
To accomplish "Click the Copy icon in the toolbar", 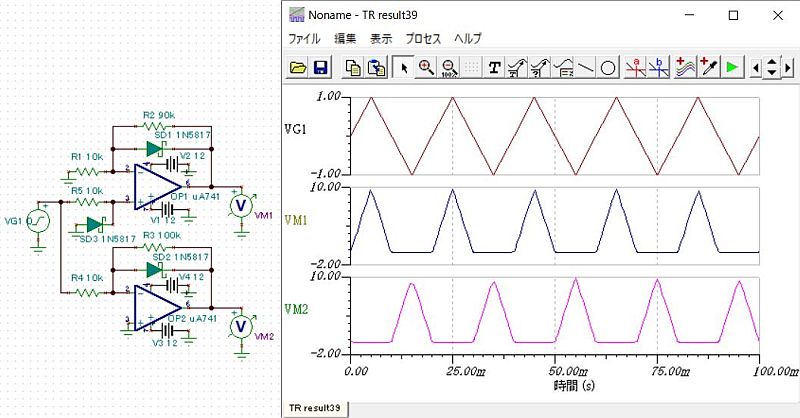I will (352, 67).
